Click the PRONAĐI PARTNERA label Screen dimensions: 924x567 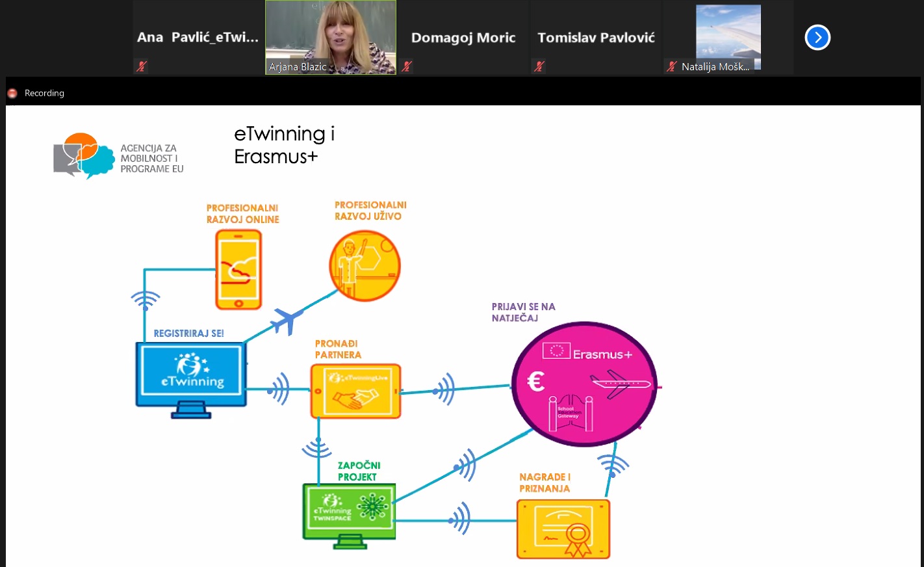[338, 349]
